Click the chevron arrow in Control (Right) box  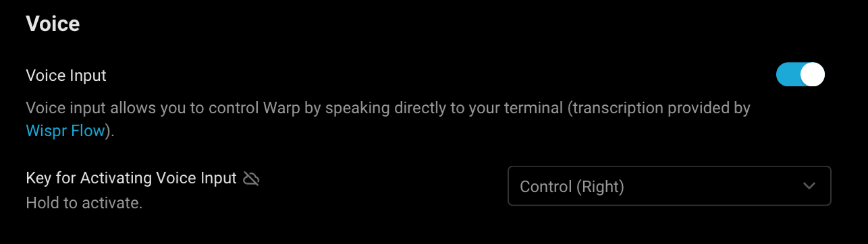pyautogui.click(x=810, y=186)
